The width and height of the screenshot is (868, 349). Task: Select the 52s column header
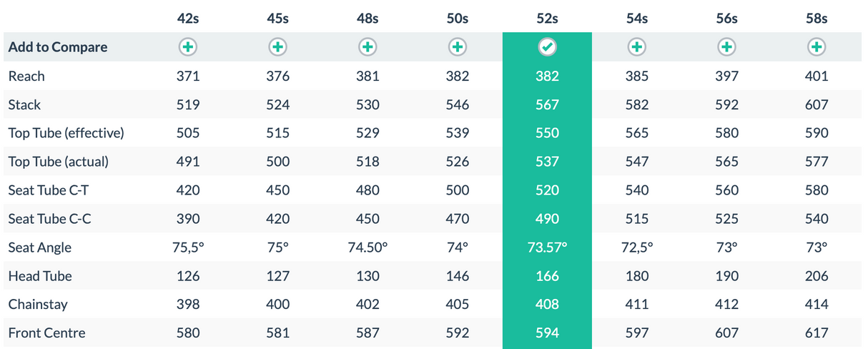click(x=547, y=19)
